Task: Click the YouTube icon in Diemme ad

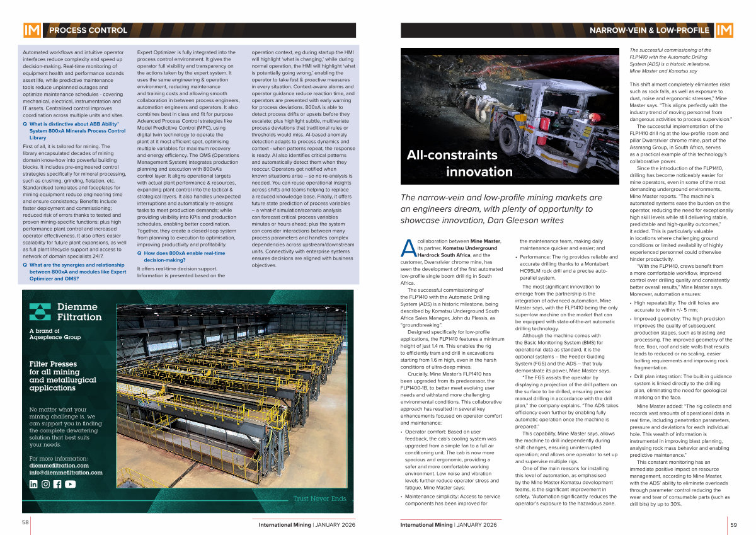Action: (70, 484)
